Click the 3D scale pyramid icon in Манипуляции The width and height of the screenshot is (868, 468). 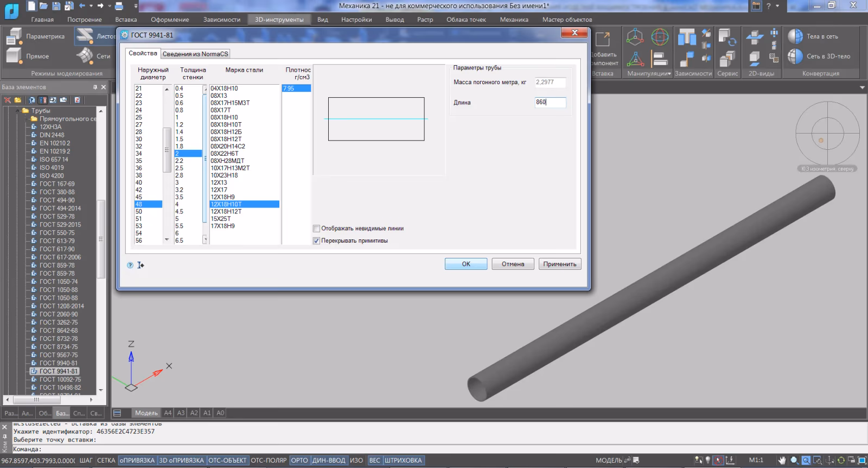pos(635,58)
